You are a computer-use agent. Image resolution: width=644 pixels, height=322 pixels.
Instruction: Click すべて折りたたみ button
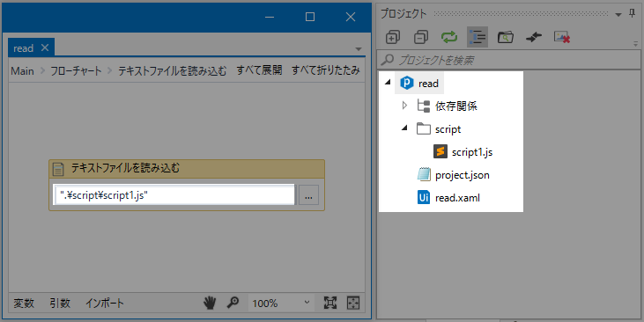[326, 70]
